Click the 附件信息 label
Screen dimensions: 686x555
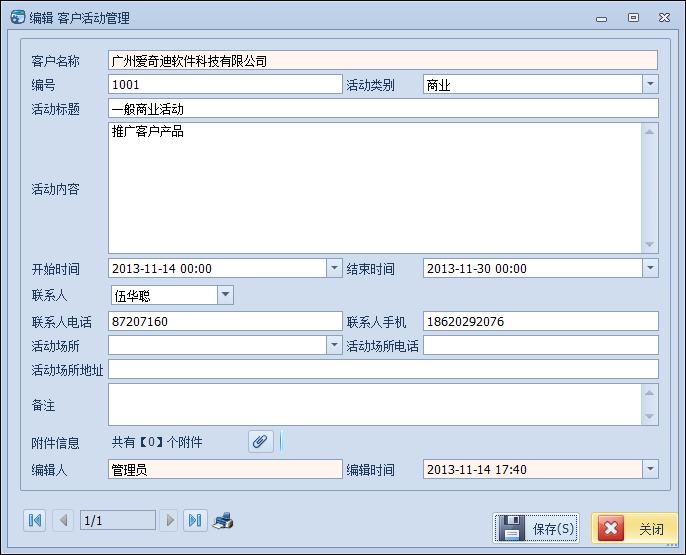(55, 443)
